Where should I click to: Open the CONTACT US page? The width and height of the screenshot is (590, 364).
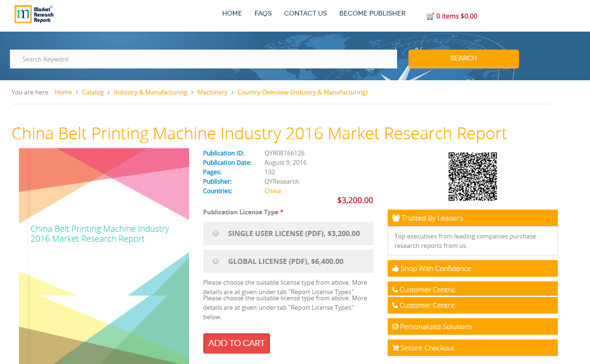click(x=305, y=13)
